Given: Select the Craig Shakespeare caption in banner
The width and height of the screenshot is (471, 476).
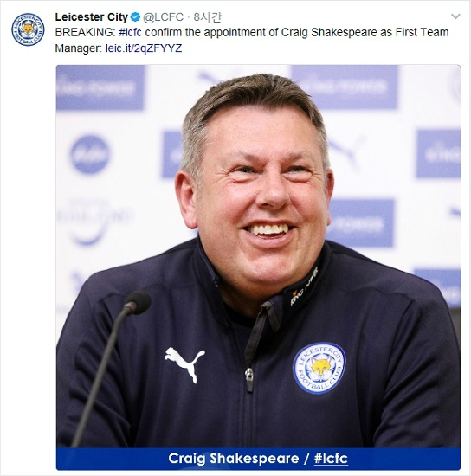Looking at the screenshot, I should click(x=234, y=459).
